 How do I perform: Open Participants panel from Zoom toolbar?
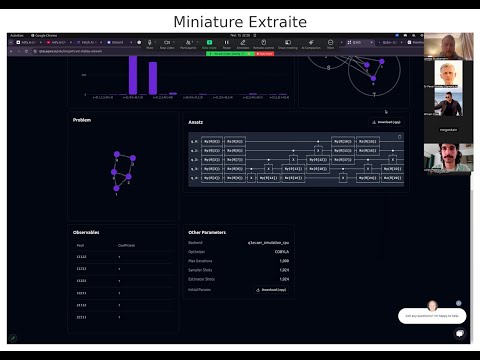click(x=188, y=43)
